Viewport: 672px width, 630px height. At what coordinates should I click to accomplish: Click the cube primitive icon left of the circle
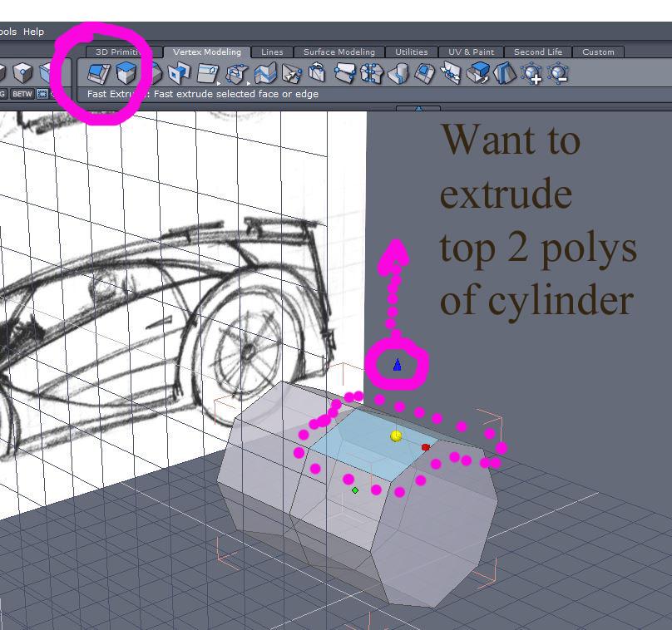coord(22,73)
